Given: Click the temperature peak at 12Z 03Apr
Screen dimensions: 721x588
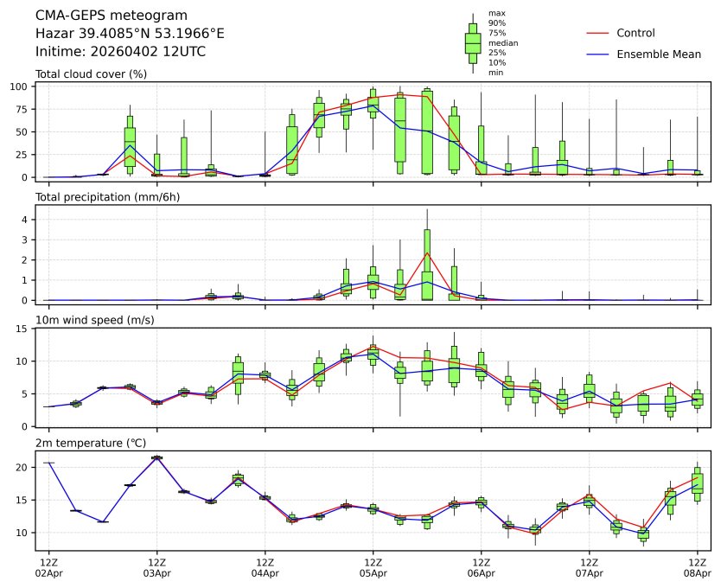Looking at the screenshot, I should coord(156,457).
